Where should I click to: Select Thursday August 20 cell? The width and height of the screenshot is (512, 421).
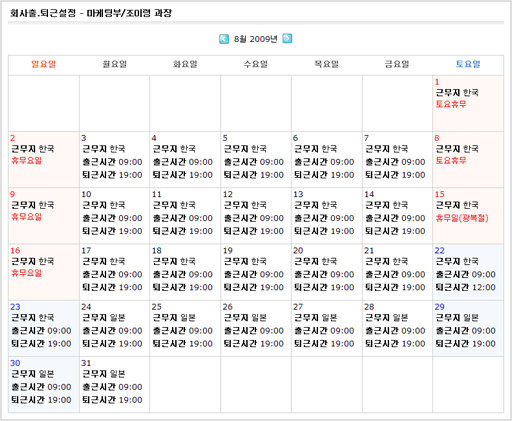tap(327, 272)
